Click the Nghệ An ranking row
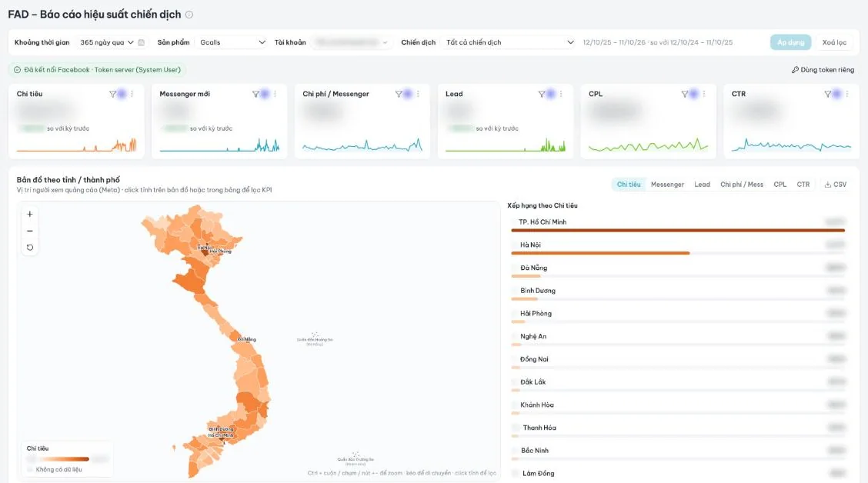 [x=678, y=339]
